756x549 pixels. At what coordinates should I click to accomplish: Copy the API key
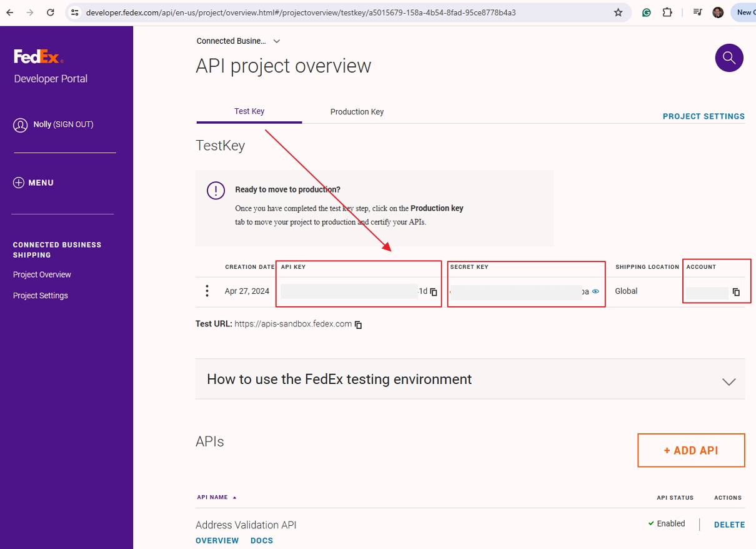click(x=434, y=291)
